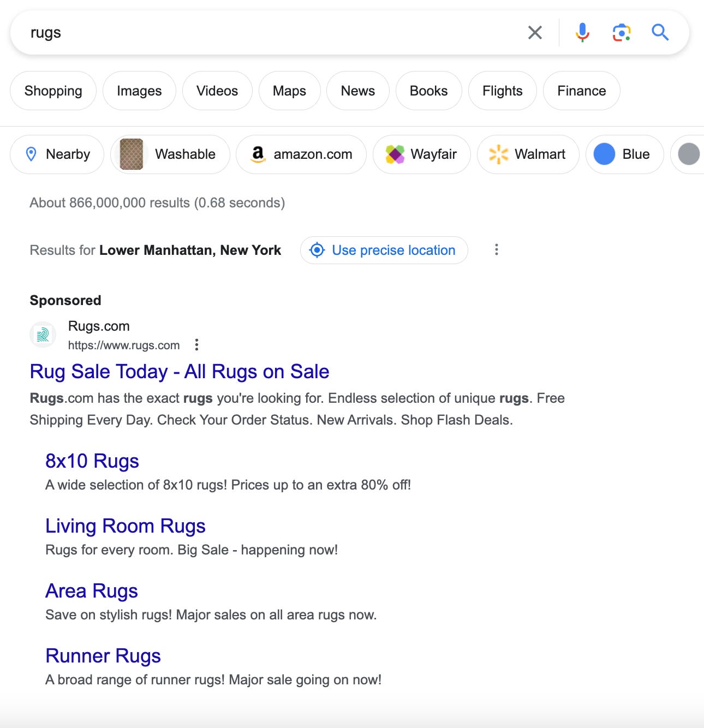The image size is (704, 728).
Task: Open the Finance tab
Action: (582, 91)
